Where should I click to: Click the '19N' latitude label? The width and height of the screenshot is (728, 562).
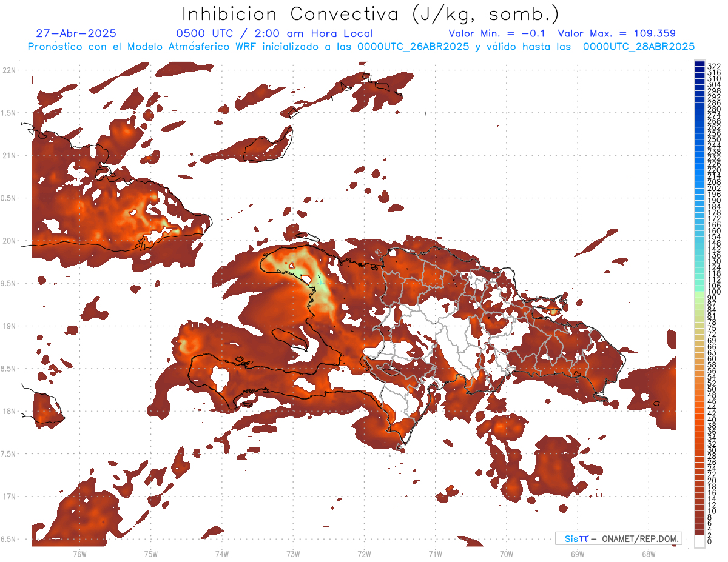9,326
